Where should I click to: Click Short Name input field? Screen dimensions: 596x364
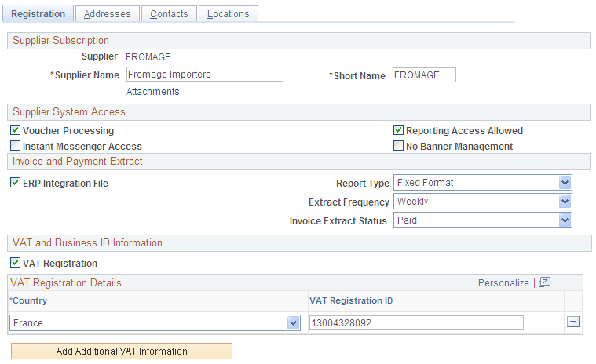[424, 75]
